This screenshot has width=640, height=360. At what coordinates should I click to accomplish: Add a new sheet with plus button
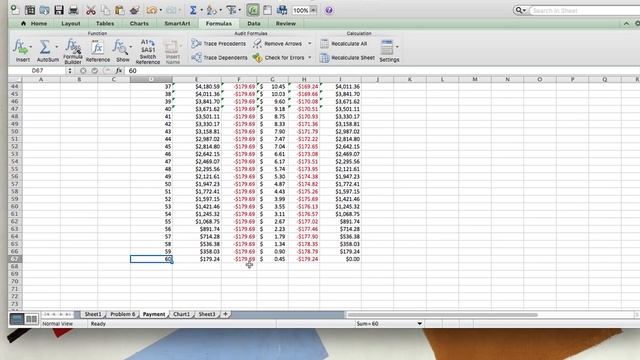pos(225,314)
